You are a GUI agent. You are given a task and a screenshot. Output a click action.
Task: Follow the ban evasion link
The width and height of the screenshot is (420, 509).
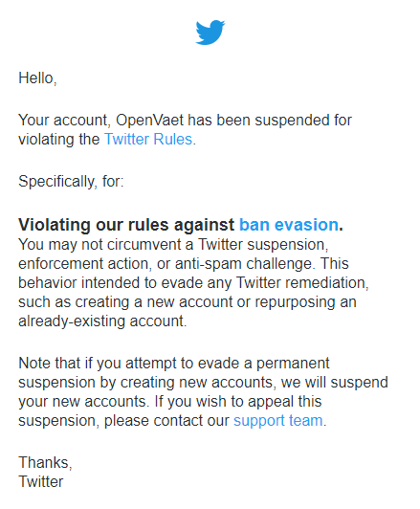289,225
